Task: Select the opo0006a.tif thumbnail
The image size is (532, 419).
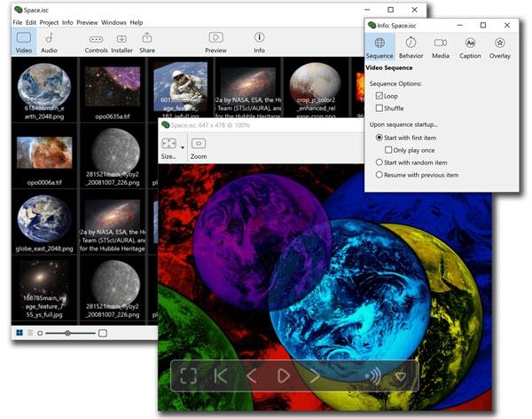Action: pos(44,156)
